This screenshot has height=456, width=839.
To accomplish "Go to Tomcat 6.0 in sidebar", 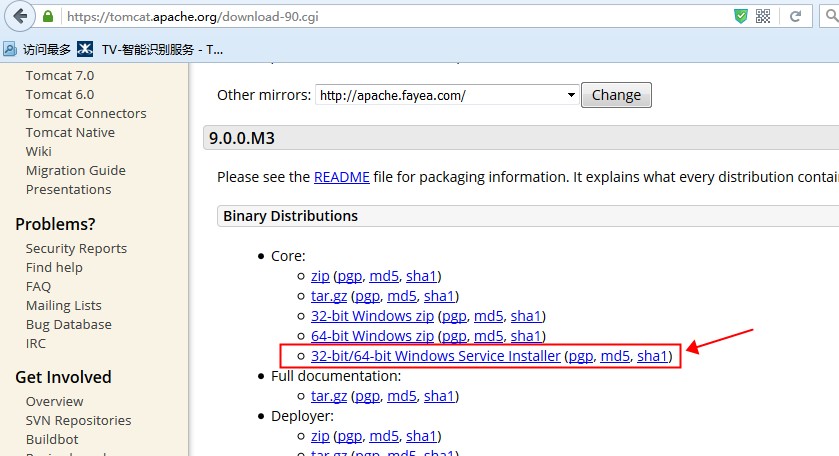I will click(60, 95).
